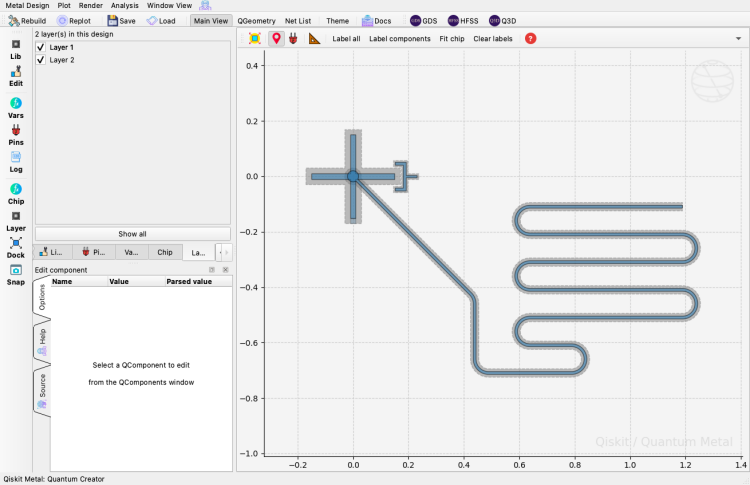The height and width of the screenshot is (485, 750).
Task: Click the autoscale view icon in plot toolbar
Action: pyautogui.click(x=255, y=38)
